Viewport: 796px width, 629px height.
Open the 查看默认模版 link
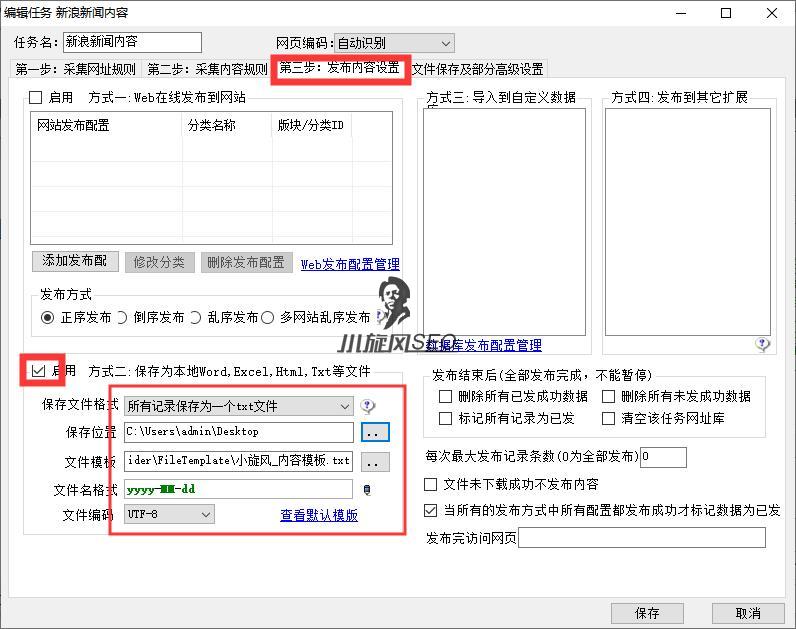point(319,515)
